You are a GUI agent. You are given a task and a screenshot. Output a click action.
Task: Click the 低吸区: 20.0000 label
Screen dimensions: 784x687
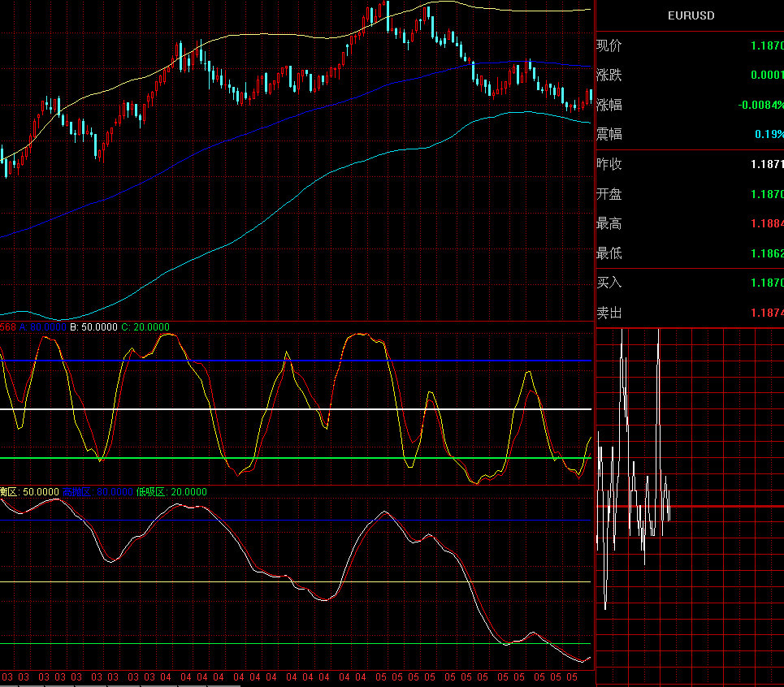[171, 492]
